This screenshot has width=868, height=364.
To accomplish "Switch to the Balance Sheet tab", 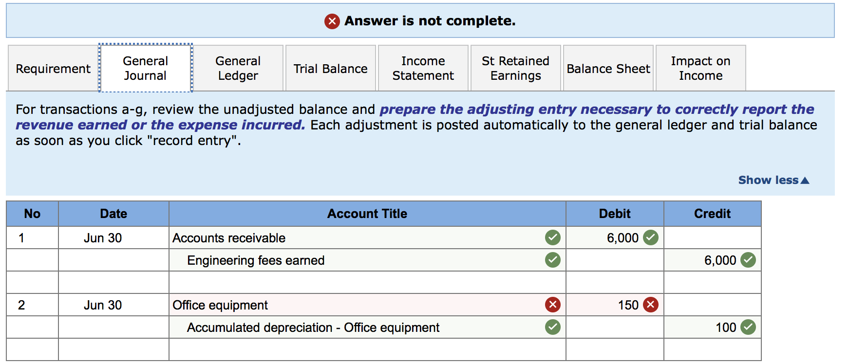I will [608, 68].
